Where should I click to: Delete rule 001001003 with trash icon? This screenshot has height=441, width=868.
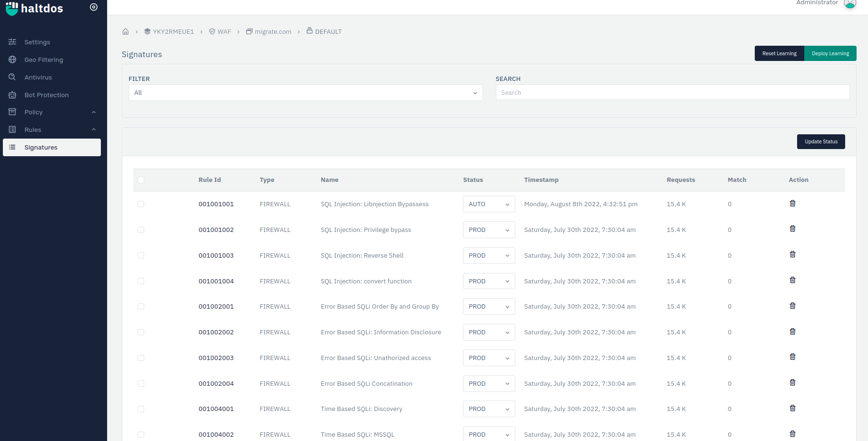(x=792, y=254)
